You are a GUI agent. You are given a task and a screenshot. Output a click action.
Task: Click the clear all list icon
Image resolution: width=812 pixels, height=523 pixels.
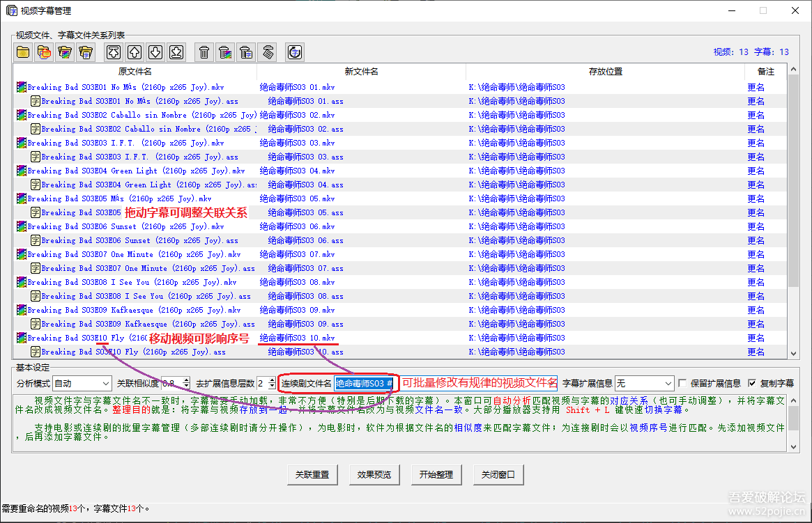(268, 52)
